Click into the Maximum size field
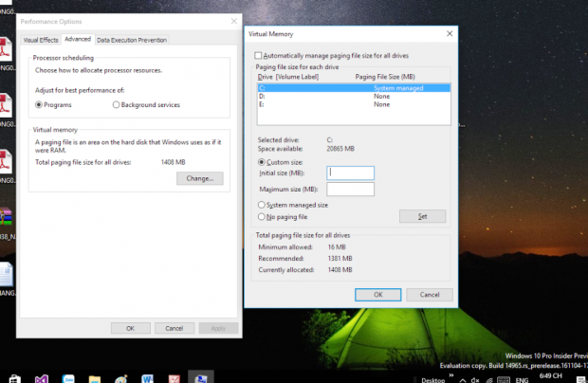This screenshot has width=588, height=383. coord(350,190)
